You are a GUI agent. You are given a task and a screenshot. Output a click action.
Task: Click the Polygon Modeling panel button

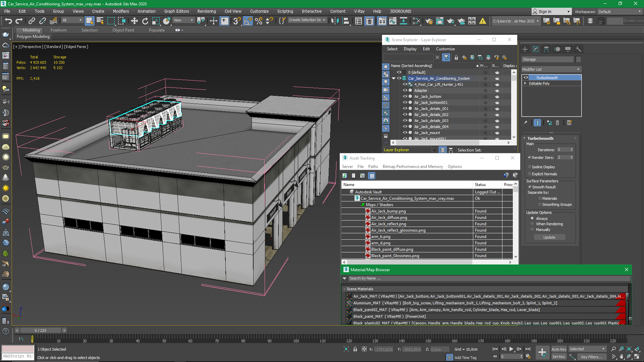tap(33, 37)
